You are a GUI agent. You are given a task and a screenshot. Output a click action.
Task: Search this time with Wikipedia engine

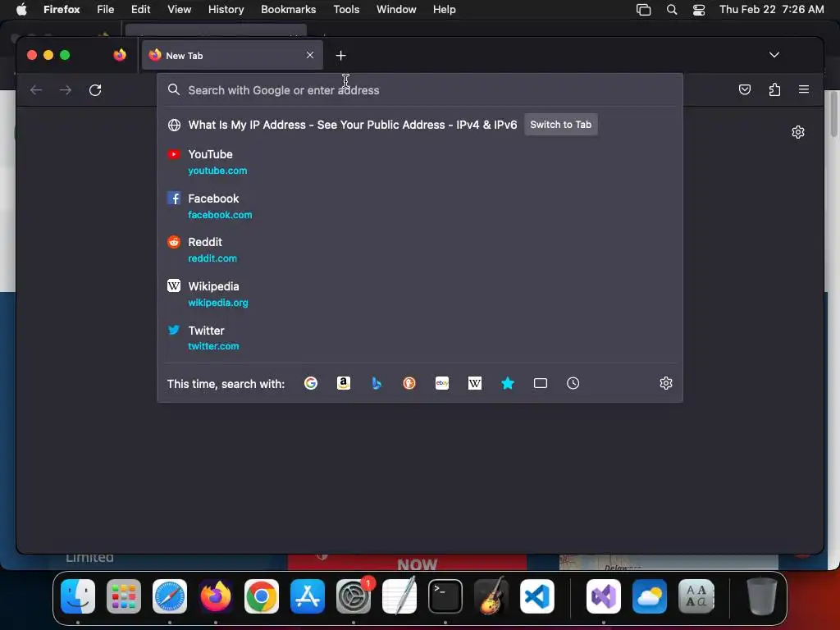(x=475, y=383)
